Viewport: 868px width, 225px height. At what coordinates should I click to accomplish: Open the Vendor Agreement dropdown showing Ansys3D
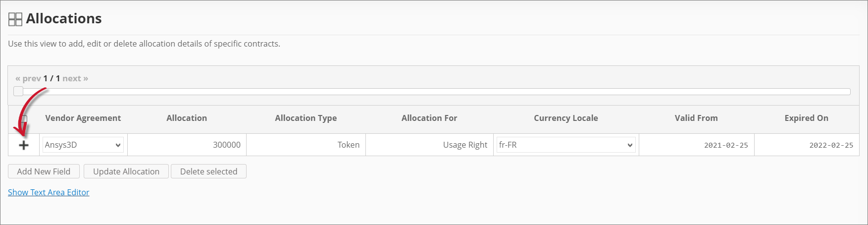coord(83,145)
